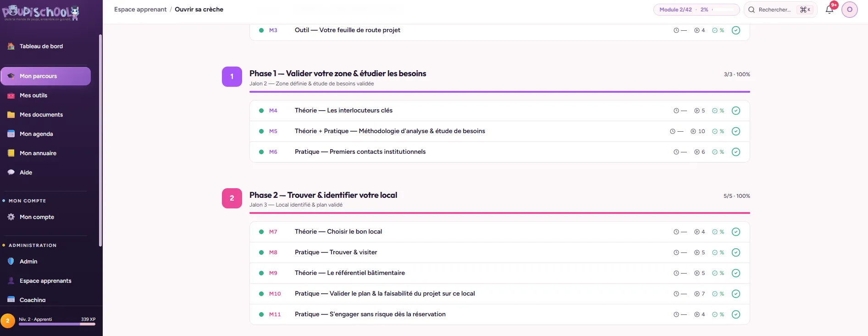
Task: Open the user avatar menu
Action: click(850, 10)
